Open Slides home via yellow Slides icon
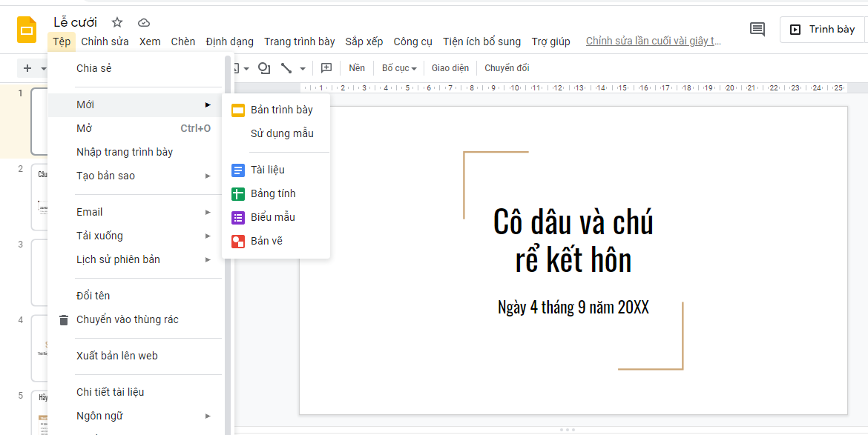 point(27,30)
